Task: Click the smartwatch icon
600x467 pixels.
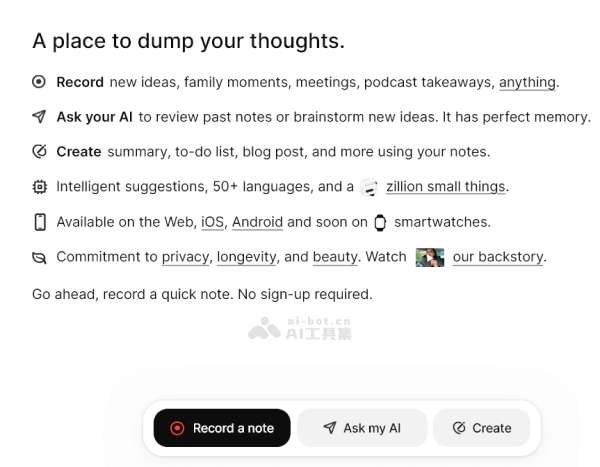Action: [x=380, y=222]
